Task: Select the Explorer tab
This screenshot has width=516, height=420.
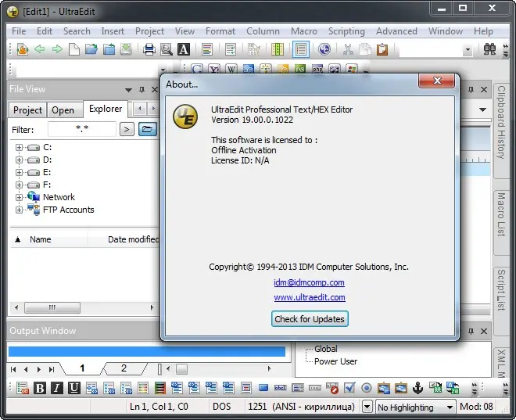Action: coord(106,109)
